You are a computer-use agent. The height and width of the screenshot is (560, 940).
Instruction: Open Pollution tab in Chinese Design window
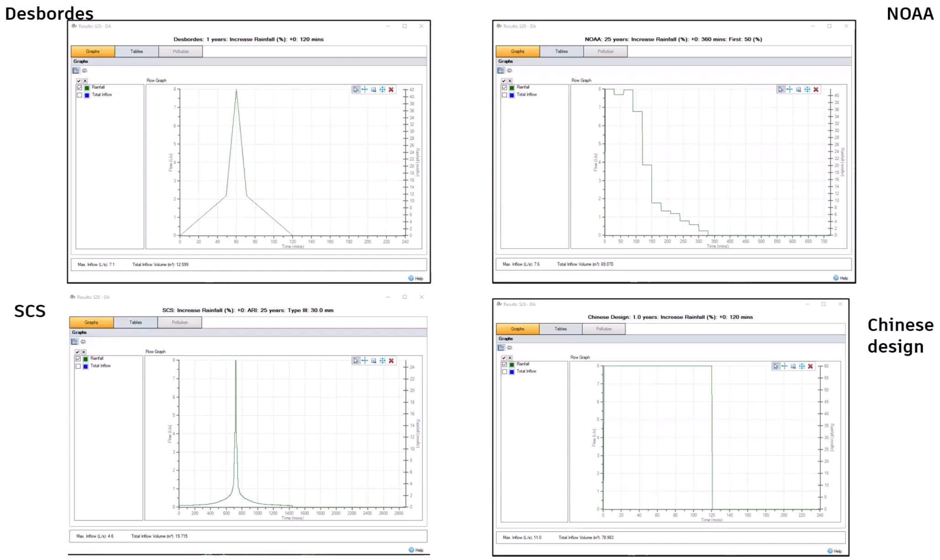[604, 329]
